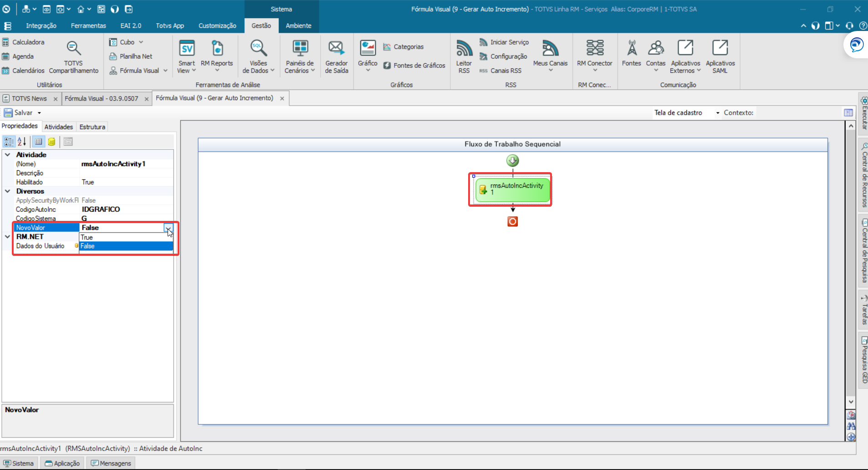Screen dimensions: 868x470
Task: Open the RM Conector dropdown
Action: coord(595,57)
